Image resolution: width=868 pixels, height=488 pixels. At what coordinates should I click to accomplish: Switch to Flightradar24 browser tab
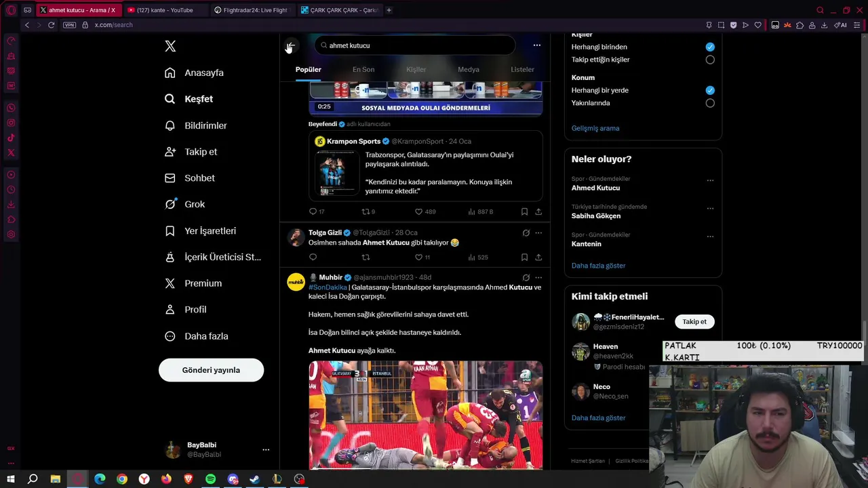tap(251, 10)
